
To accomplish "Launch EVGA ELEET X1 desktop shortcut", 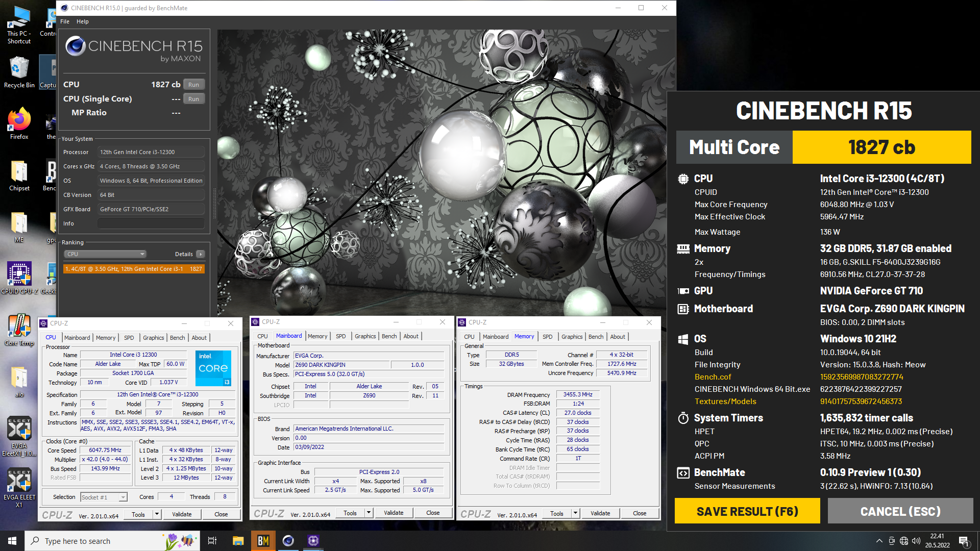I will coord(19,488).
